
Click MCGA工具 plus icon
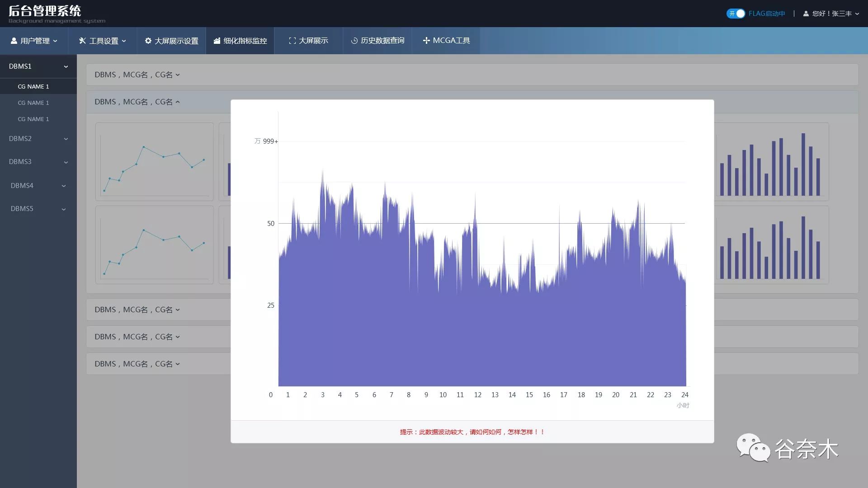(x=426, y=41)
